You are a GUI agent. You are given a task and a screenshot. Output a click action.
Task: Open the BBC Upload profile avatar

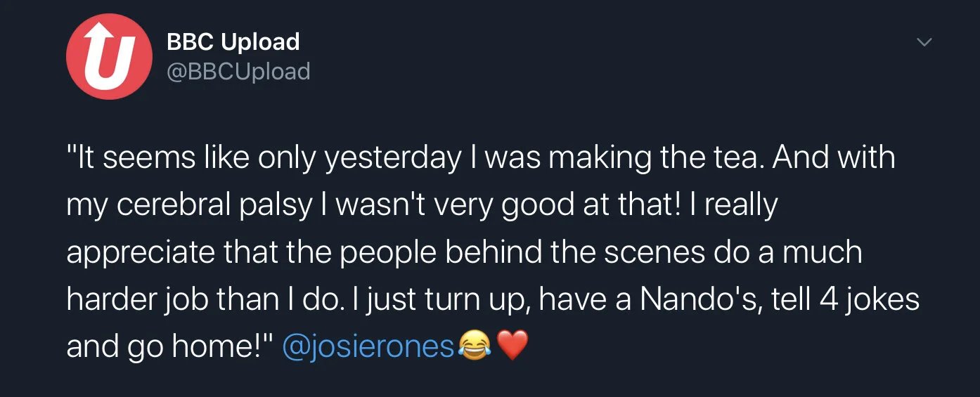pos(109,56)
